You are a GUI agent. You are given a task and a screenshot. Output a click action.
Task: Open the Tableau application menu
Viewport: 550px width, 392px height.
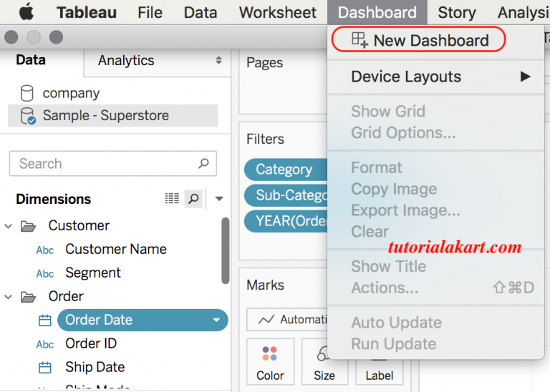click(87, 13)
